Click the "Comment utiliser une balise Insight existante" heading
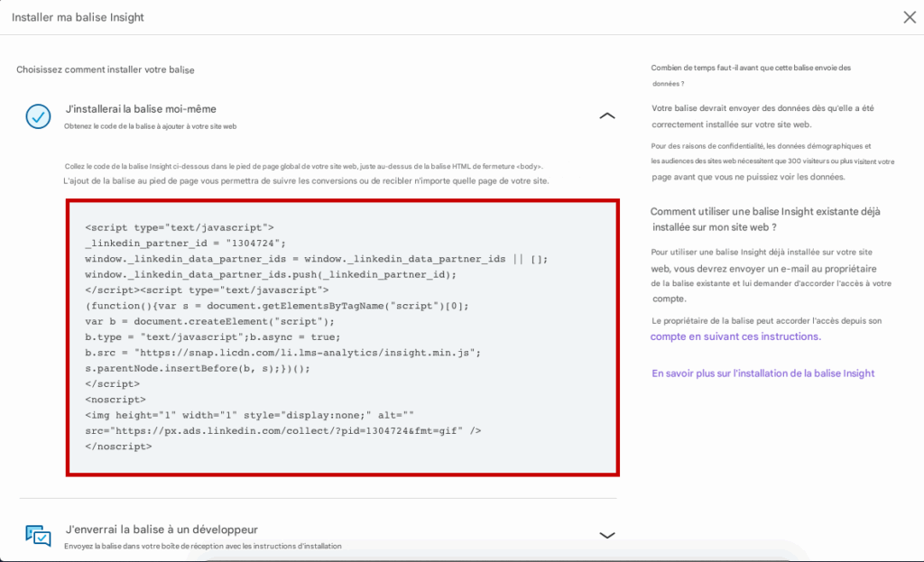The width and height of the screenshot is (924, 562). pyautogui.click(x=765, y=219)
